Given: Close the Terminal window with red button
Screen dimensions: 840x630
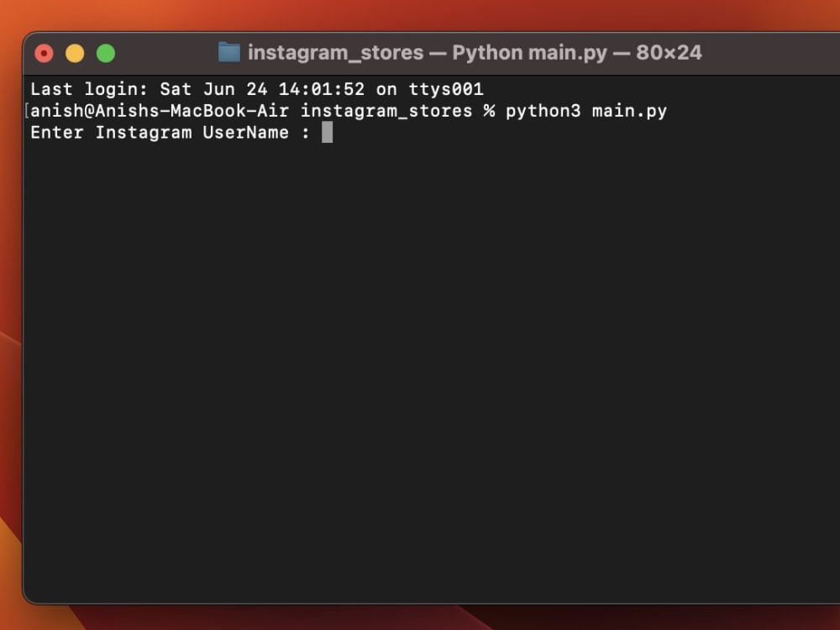Looking at the screenshot, I should pos(44,54).
